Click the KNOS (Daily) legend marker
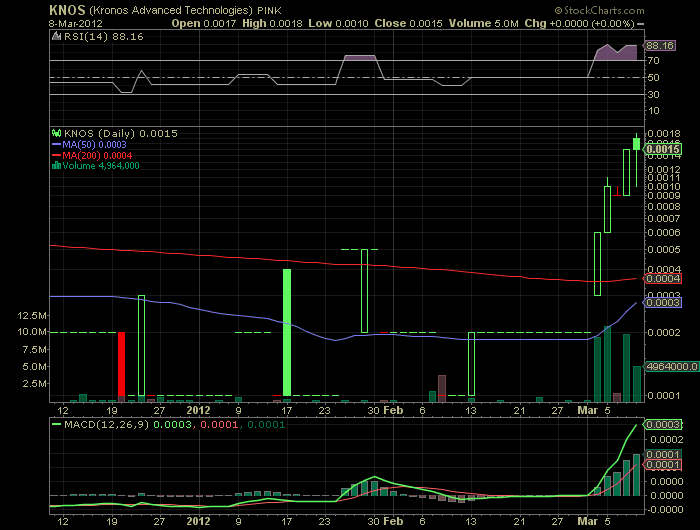Image resolution: width=700 pixels, height=530 pixels. click(57, 132)
